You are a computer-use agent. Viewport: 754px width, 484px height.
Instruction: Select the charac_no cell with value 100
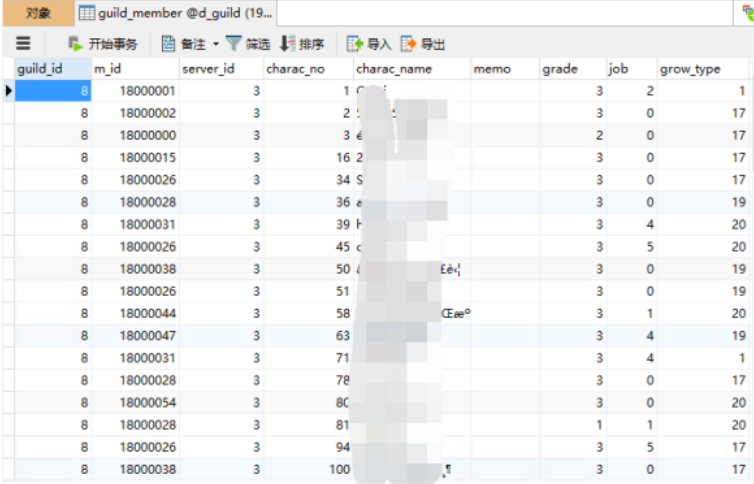[307, 468]
